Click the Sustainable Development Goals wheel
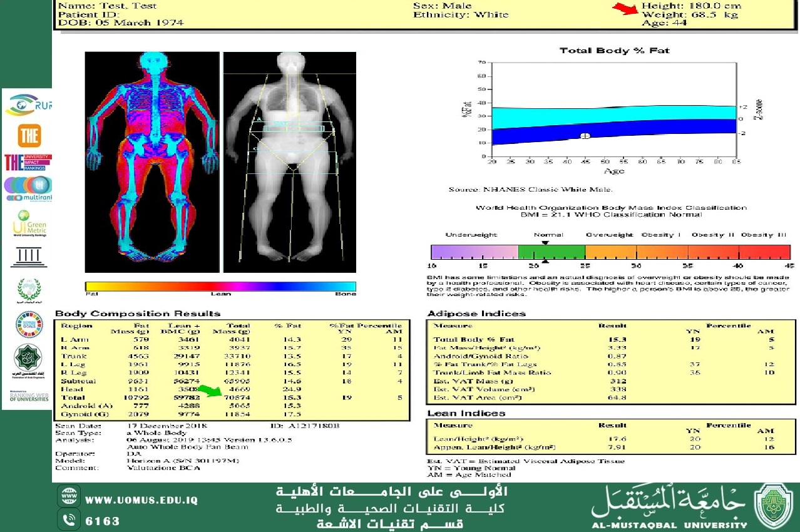The width and height of the screenshot is (800, 532). click(x=29, y=324)
